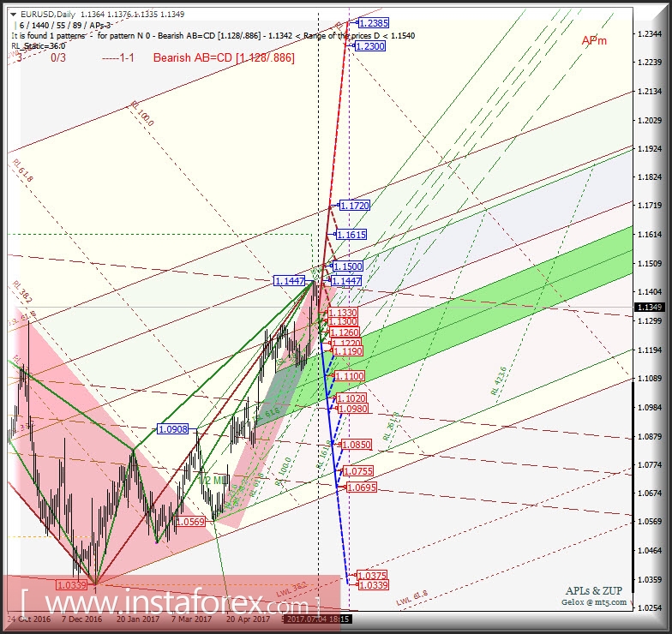
Task: Click the 7 Mar 2017 date label
Action: pos(192,619)
